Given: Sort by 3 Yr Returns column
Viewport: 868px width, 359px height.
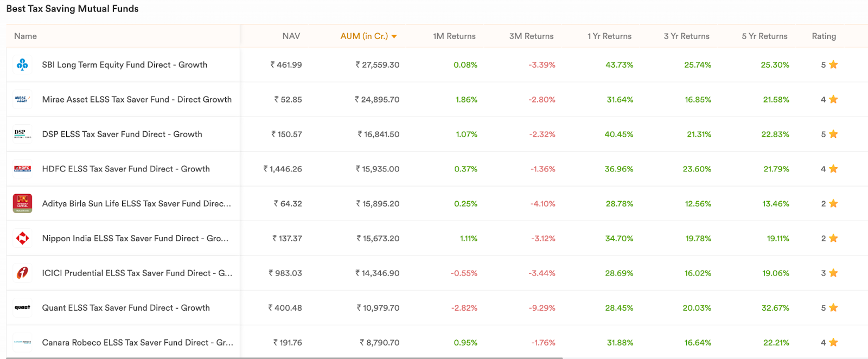Looking at the screenshot, I should point(687,36).
